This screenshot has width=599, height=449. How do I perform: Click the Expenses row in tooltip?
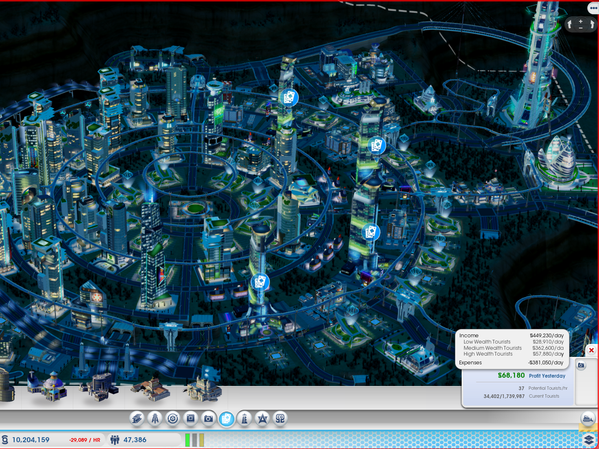click(511, 363)
